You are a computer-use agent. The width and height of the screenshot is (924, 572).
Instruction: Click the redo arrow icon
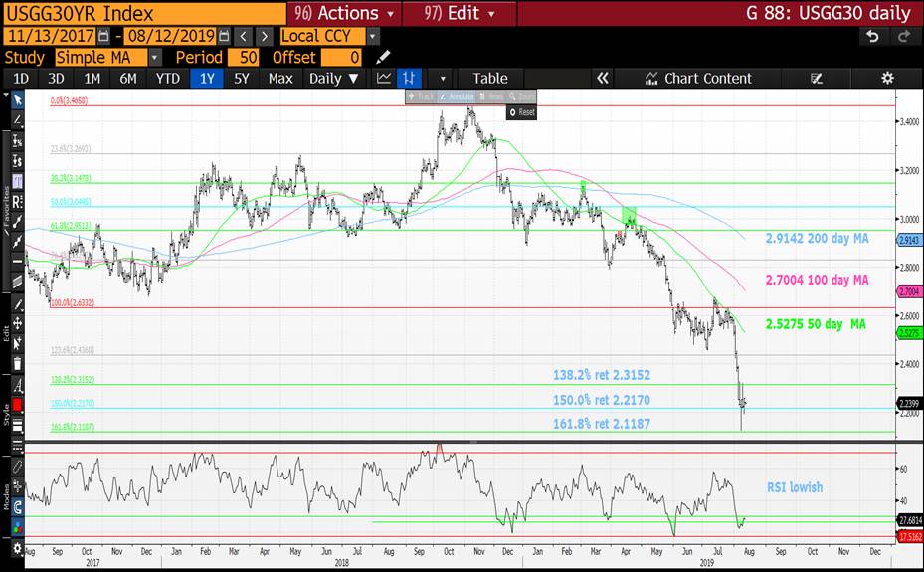[904, 37]
